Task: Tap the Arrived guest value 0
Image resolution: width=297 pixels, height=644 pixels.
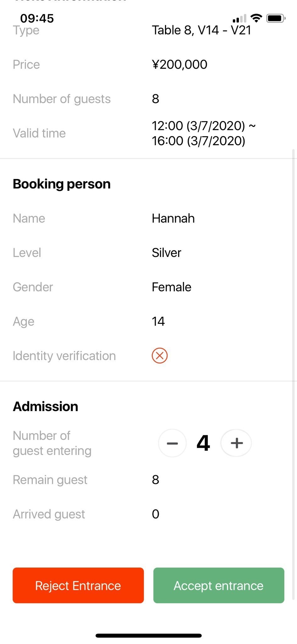Action: (x=156, y=514)
